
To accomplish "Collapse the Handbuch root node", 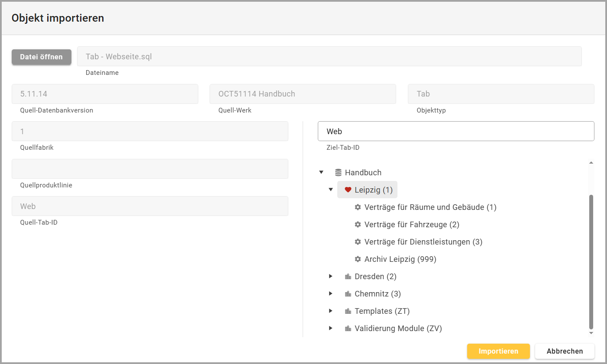I will click(x=321, y=172).
